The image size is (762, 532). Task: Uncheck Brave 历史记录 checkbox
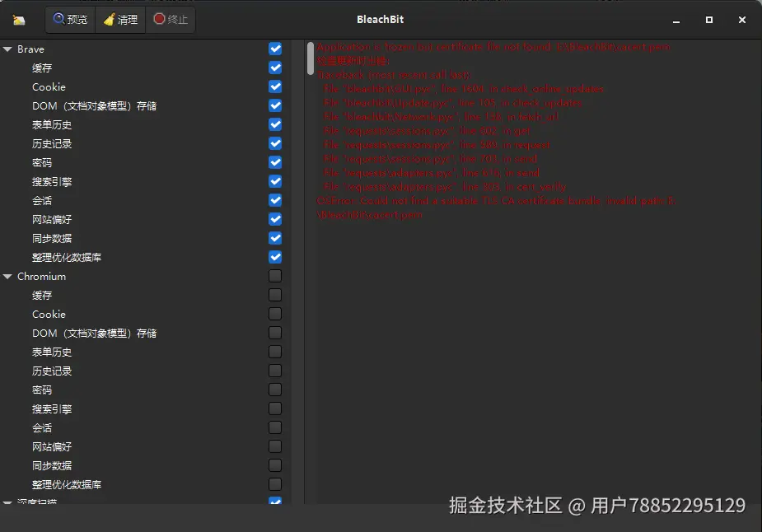[275, 143]
